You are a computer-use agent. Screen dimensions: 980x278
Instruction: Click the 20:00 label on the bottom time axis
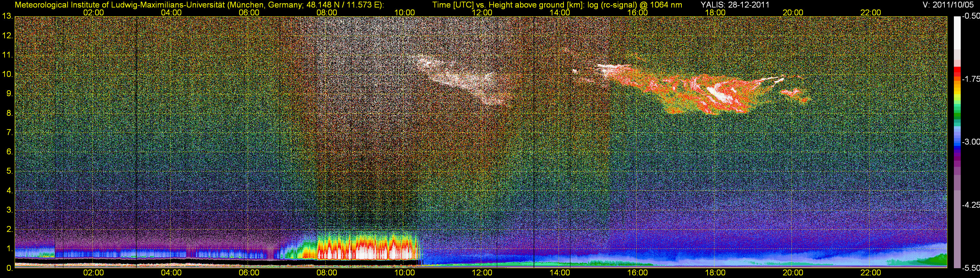[793, 273]
